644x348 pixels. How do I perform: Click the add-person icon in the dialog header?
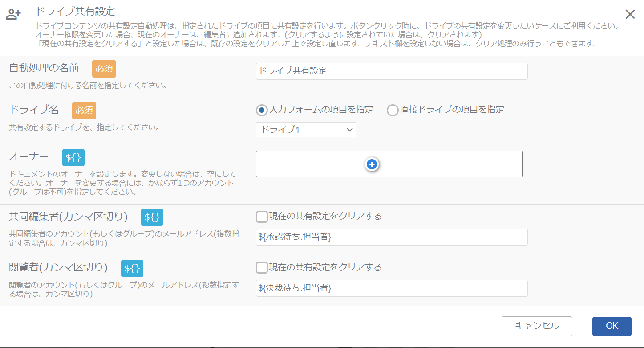pos(13,14)
